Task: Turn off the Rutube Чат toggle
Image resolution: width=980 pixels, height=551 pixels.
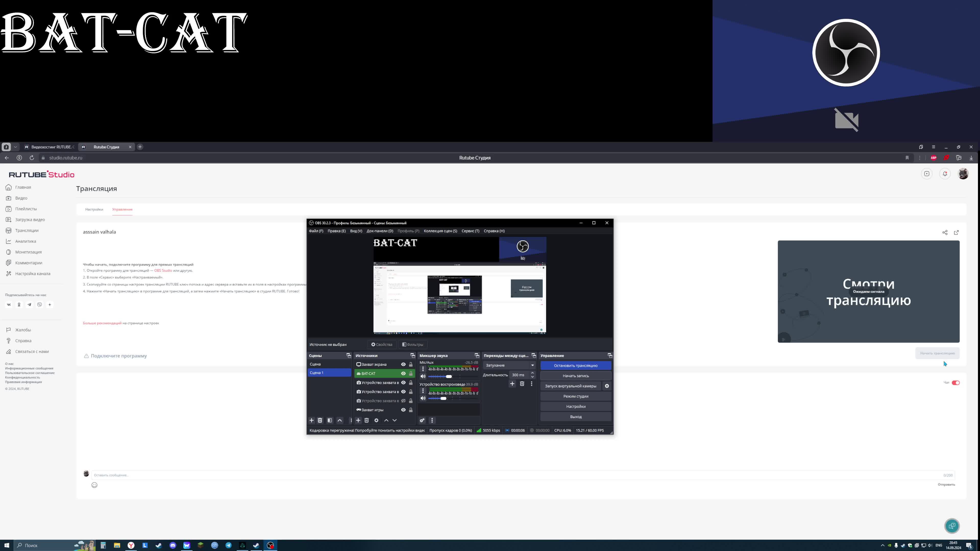Action: tap(956, 383)
